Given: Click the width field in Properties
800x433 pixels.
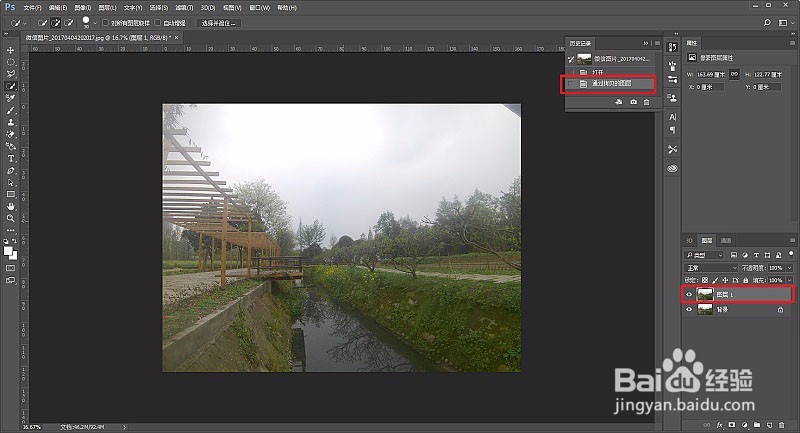Looking at the screenshot, I should click(710, 74).
